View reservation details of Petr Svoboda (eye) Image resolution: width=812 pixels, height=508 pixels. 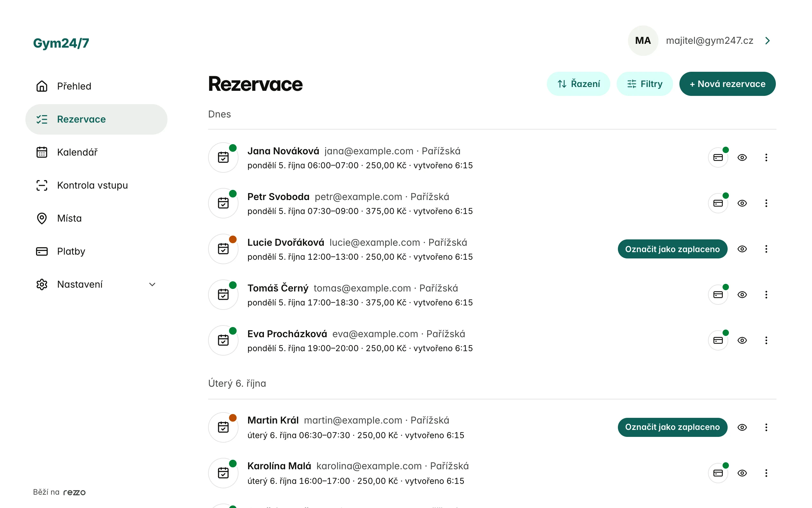tap(742, 203)
